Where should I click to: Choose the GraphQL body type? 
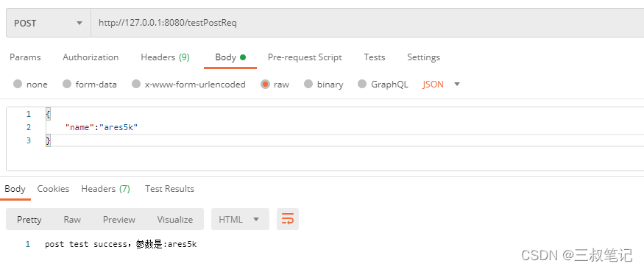383,85
